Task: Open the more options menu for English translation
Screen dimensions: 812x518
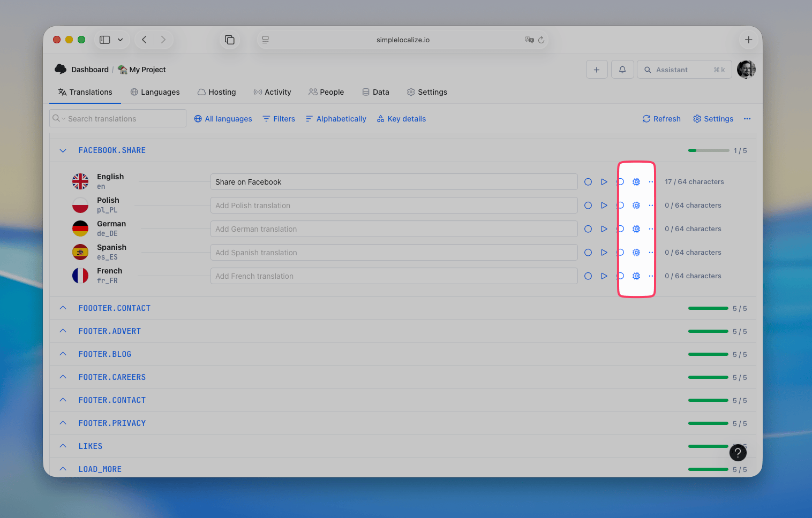Action: (650, 181)
